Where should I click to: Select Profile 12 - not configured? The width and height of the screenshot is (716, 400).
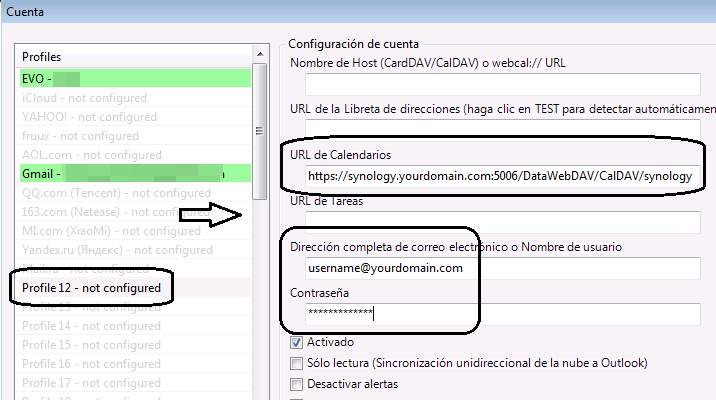tap(135, 288)
